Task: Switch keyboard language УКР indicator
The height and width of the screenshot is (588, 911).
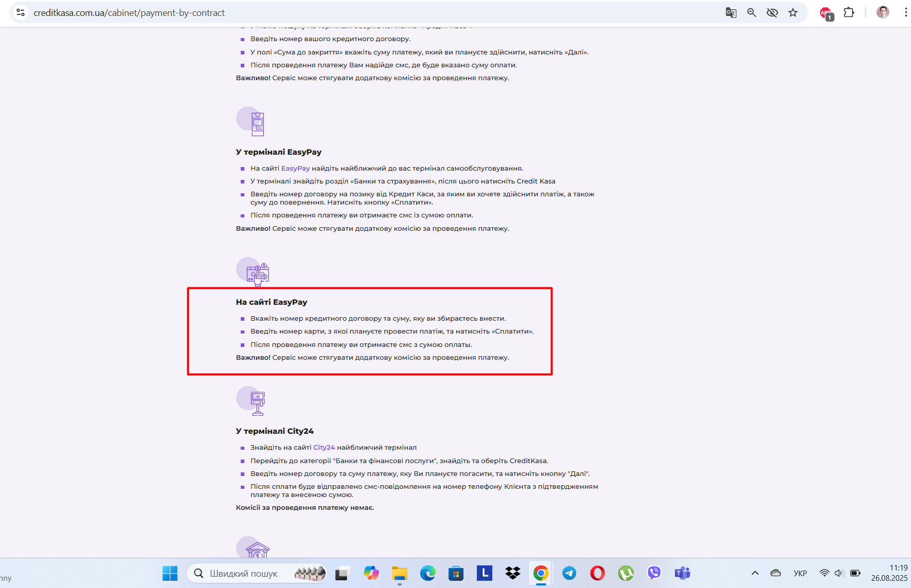Action: pyautogui.click(x=800, y=573)
